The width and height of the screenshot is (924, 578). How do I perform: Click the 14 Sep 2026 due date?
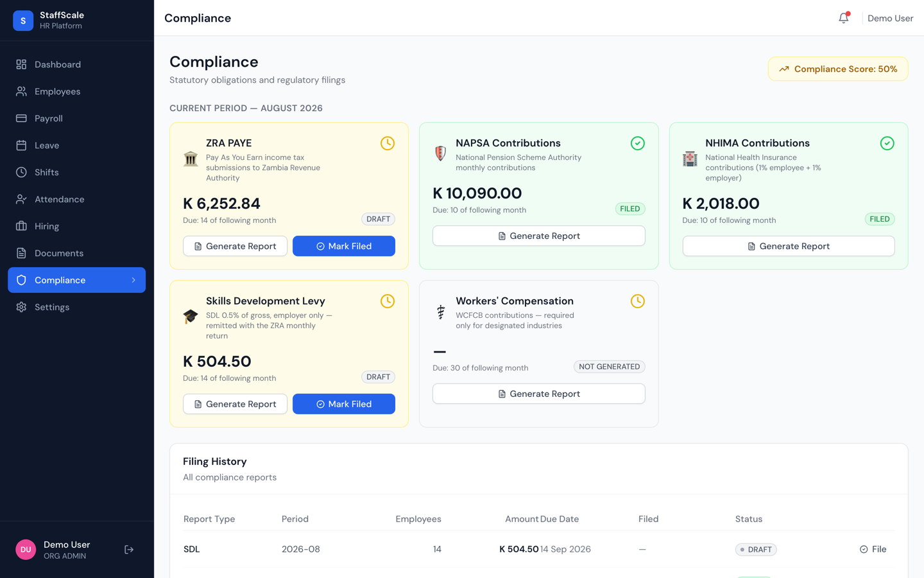click(x=565, y=549)
